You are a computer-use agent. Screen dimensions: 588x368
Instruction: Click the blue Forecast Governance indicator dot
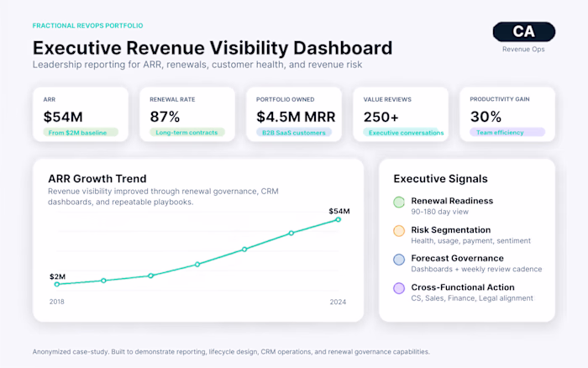pyautogui.click(x=399, y=260)
